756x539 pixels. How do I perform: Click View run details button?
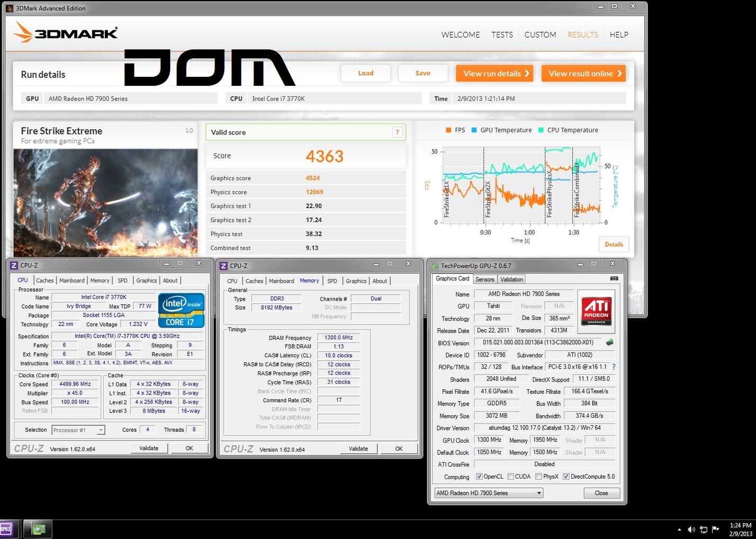(x=494, y=74)
